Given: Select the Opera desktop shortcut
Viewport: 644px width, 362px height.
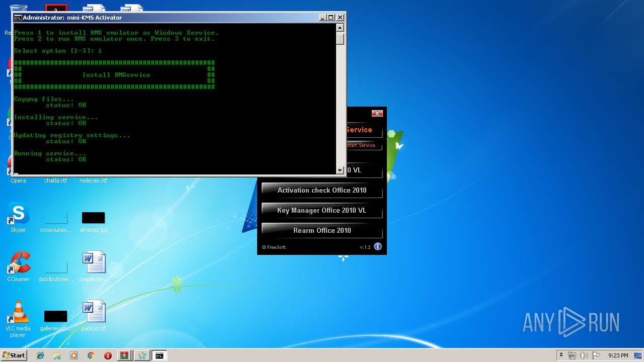Looking at the screenshot, I should point(18,180).
